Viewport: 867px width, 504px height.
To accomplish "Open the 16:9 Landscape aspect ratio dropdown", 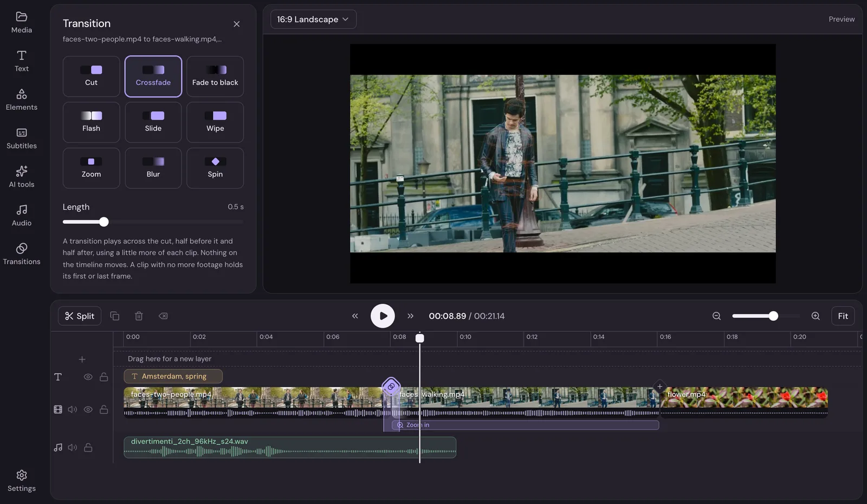I will [x=313, y=19].
